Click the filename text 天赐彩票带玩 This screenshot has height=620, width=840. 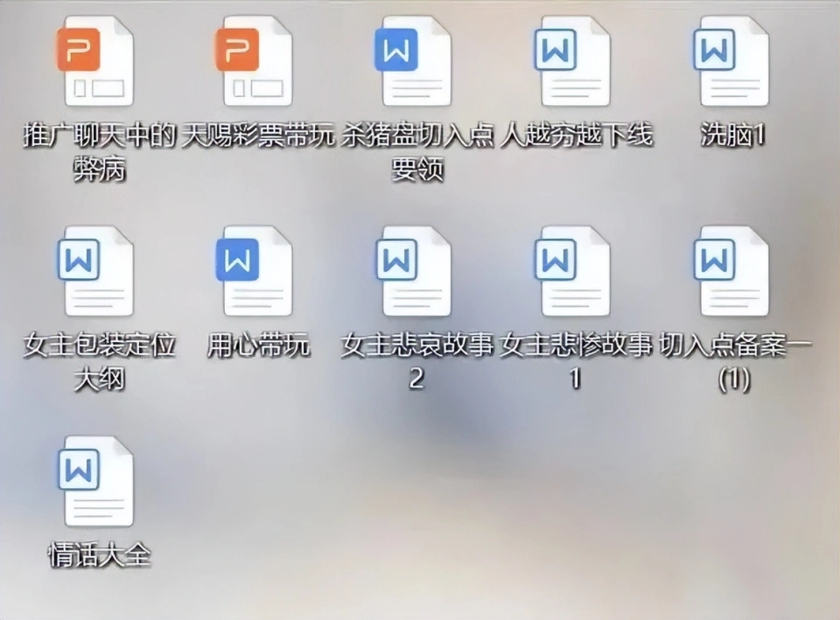257,136
